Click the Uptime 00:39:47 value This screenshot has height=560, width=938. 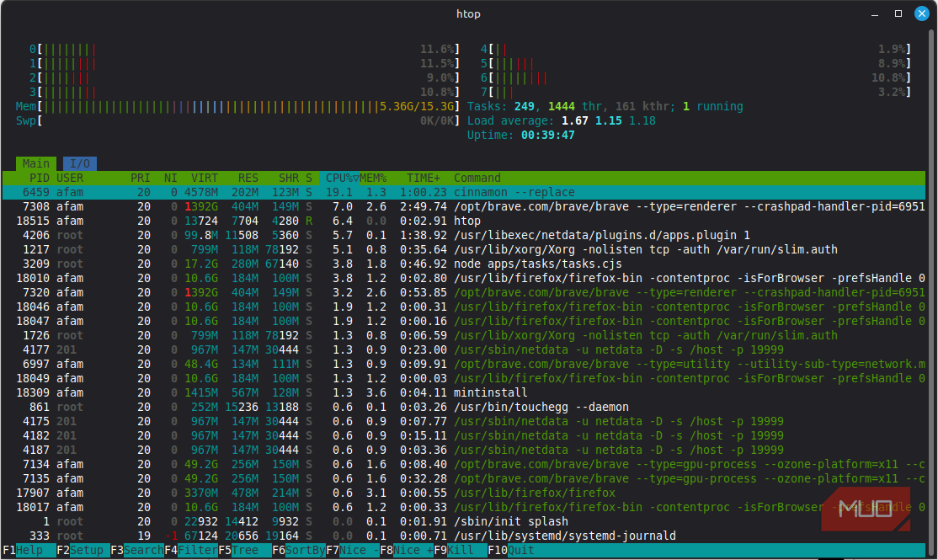click(547, 136)
